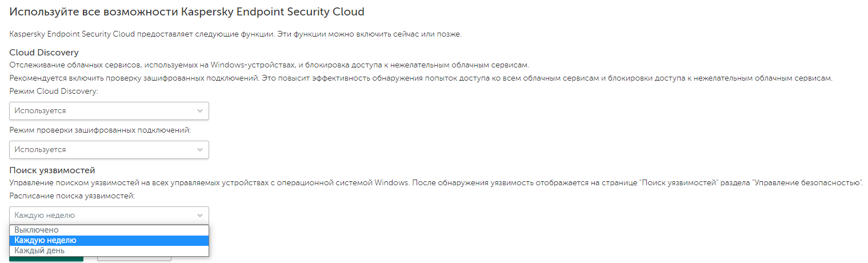Screen dimensions: 868x263
Task: Click the 'Рекомендуется включить проверку' recommendation text
Action: (x=421, y=78)
